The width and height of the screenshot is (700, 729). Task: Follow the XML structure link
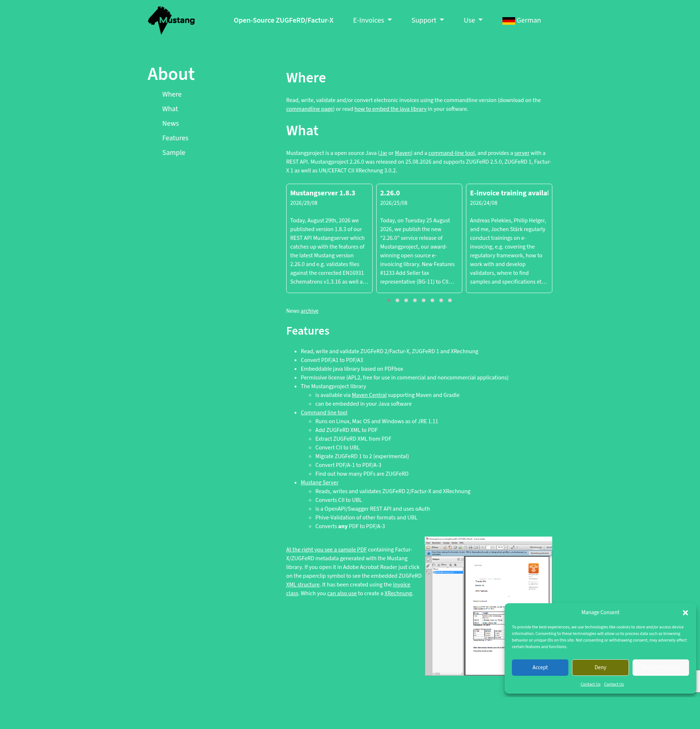(x=303, y=585)
